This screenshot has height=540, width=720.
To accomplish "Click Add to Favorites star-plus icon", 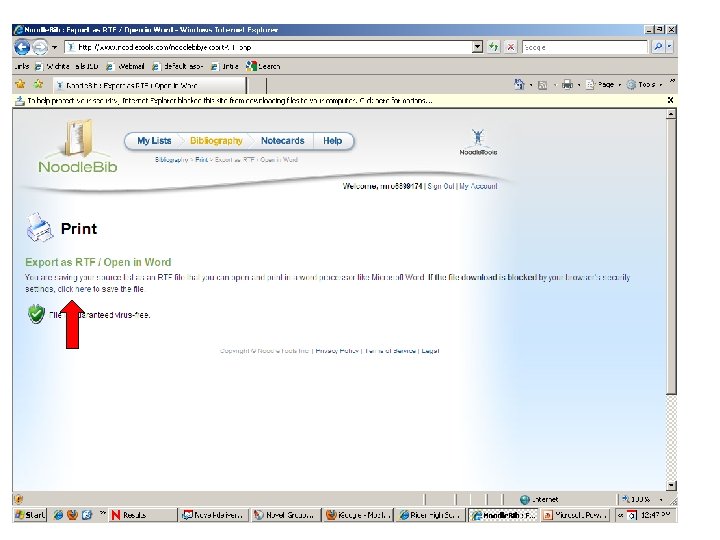I will tap(38, 84).
